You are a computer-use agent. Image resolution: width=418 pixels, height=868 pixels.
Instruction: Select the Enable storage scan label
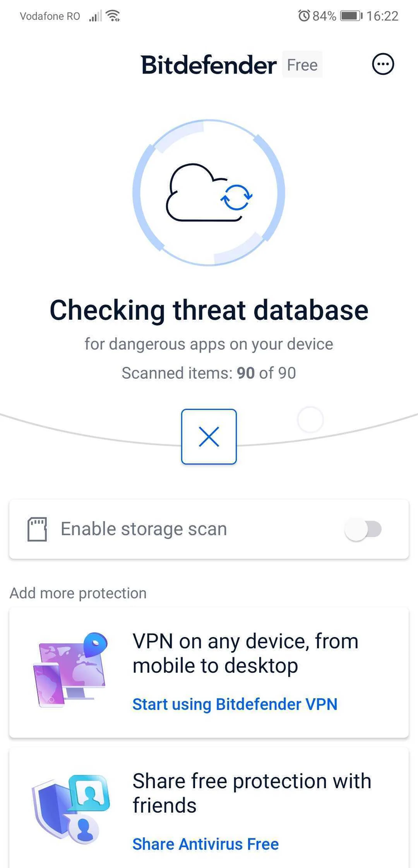coord(144,529)
